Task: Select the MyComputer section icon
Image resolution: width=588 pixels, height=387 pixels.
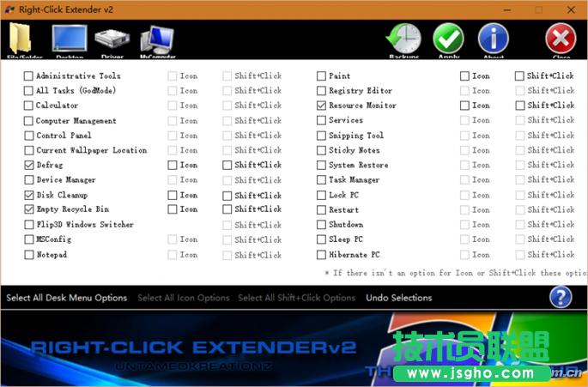Action: 157,40
